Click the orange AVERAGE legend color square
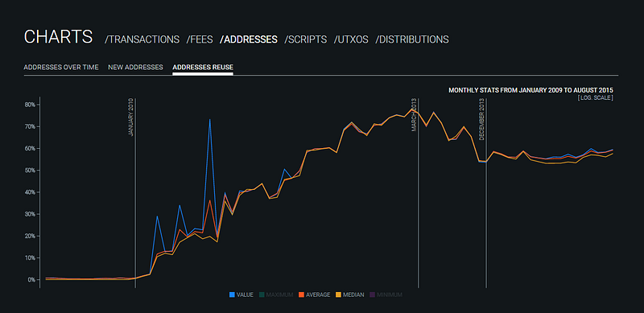The height and width of the screenshot is (313, 644). coord(301,294)
